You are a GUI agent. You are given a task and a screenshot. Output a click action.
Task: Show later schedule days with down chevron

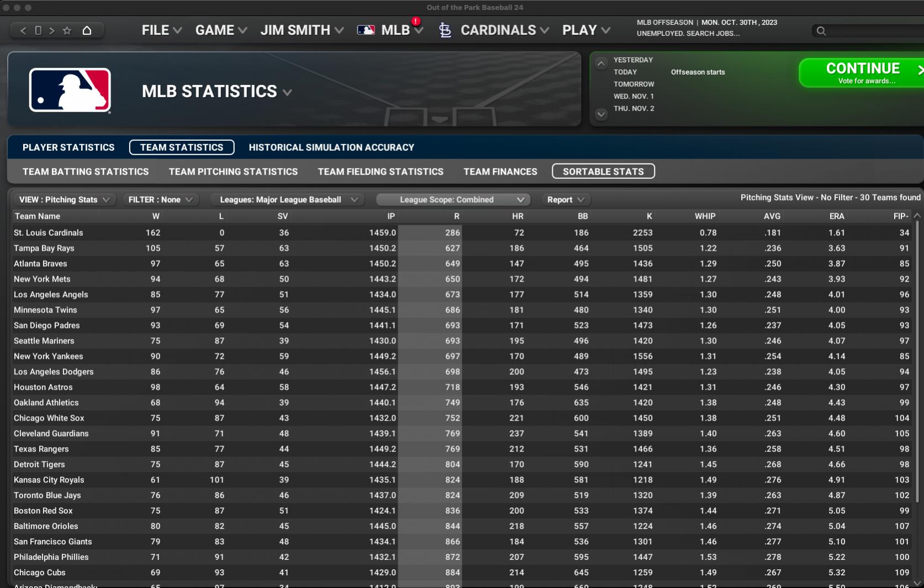(601, 114)
